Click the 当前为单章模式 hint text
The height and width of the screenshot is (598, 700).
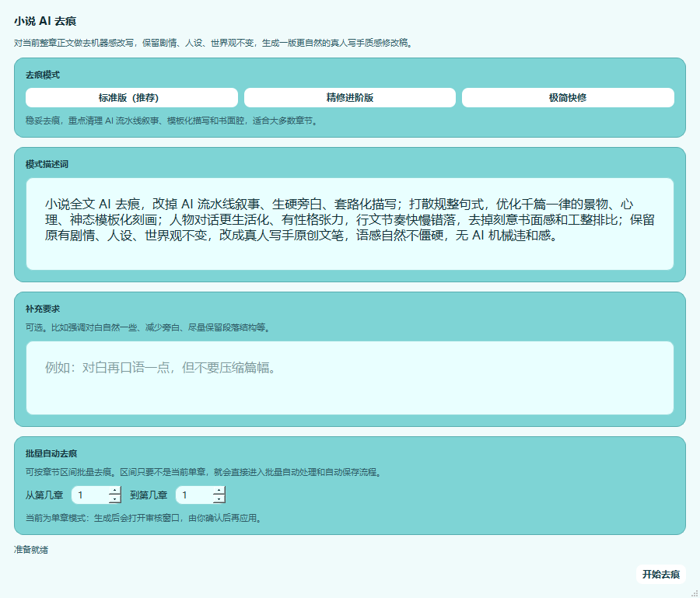144,518
